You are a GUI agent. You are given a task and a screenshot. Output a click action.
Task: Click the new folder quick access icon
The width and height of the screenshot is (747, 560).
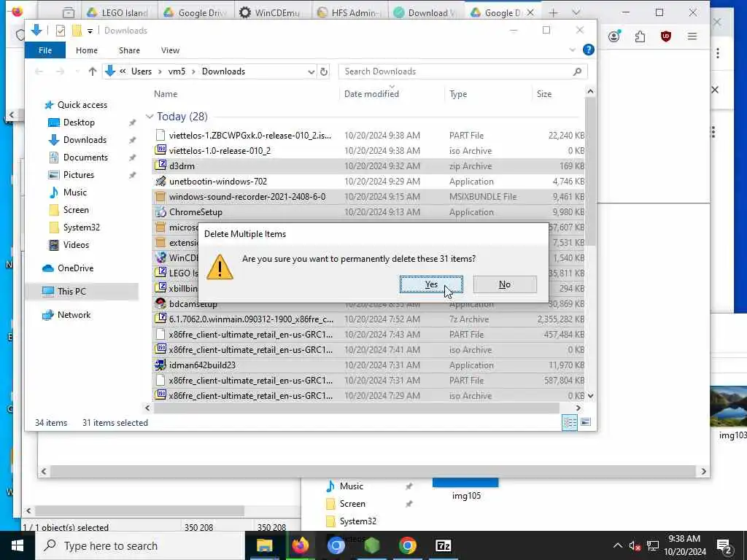76,31
